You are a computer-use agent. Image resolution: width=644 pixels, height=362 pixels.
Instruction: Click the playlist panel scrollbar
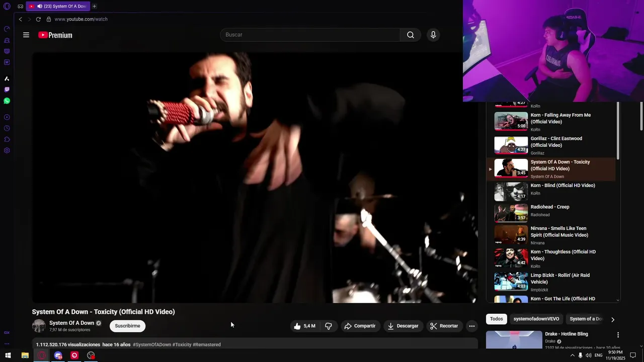(618, 131)
